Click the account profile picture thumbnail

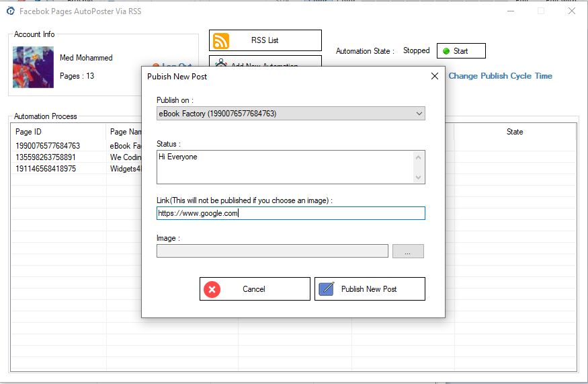pyautogui.click(x=34, y=67)
